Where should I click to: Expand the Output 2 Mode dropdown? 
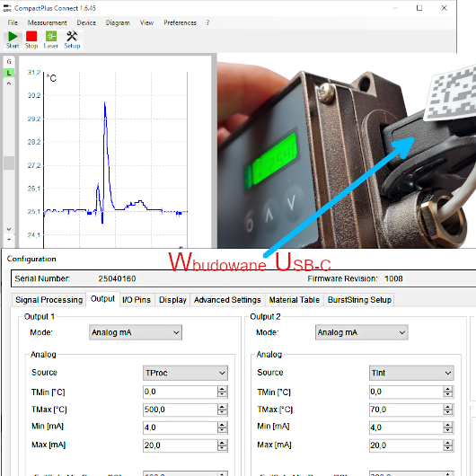tap(362, 332)
